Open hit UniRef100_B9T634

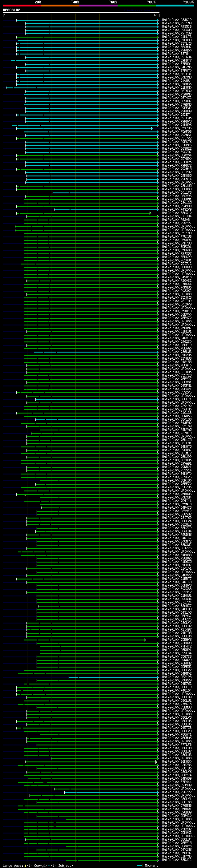(177, 57)
